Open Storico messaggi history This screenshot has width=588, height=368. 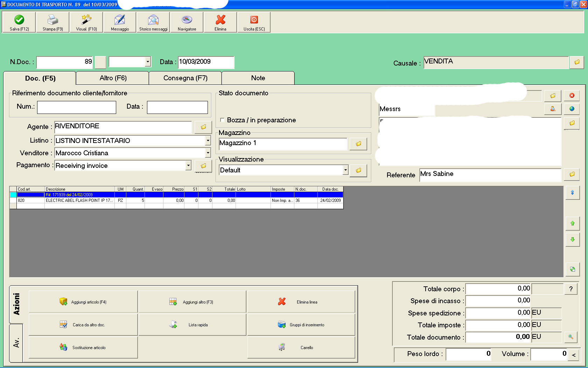click(153, 22)
